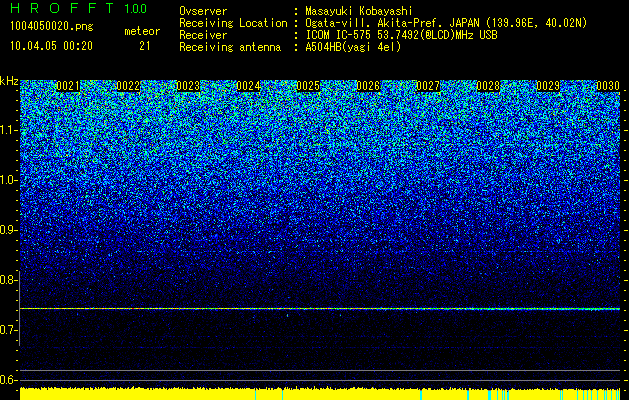Click the yellow signal level bar at the bottom
Viewport: 629px width, 400px height.
[x=320, y=394]
